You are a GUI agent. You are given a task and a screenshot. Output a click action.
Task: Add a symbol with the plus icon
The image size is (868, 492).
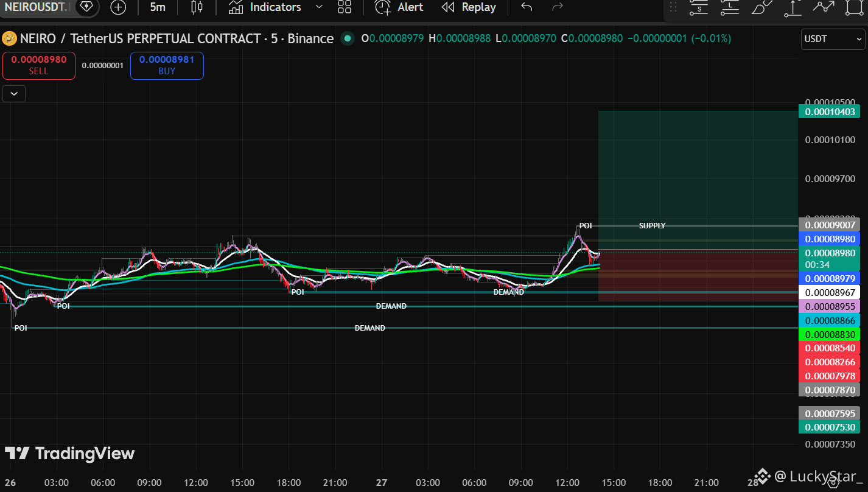[x=118, y=7]
